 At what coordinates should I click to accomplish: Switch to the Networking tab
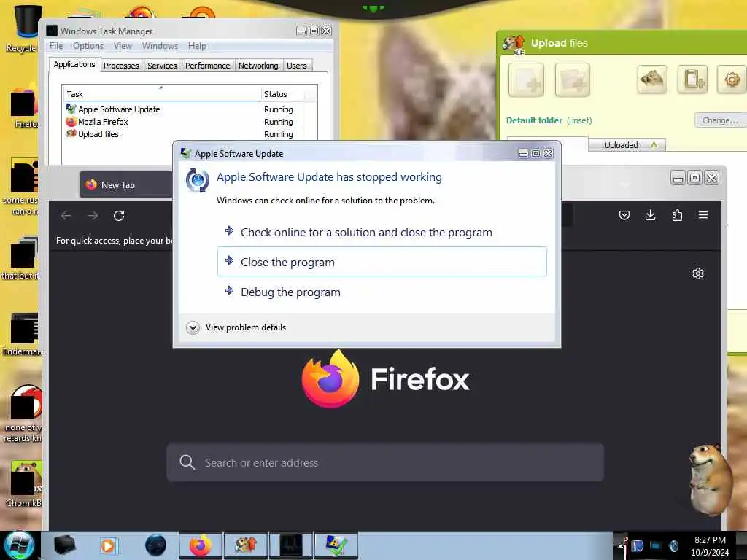(258, 65)
